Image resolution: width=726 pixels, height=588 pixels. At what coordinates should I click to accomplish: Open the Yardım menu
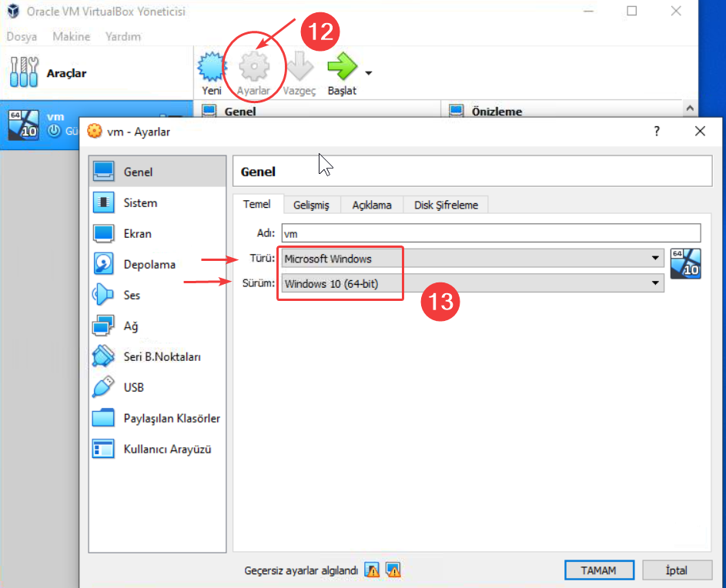[123, 37]
